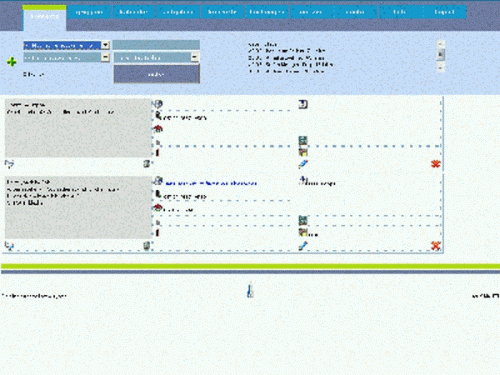
Task: Click the green plus add icon
Action: pyautogui.click(x=12, y=62)
